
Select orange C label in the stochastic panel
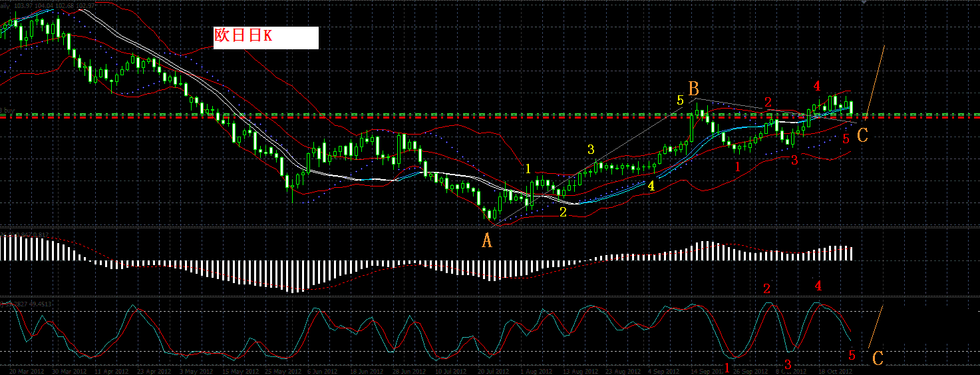[878, 358]
